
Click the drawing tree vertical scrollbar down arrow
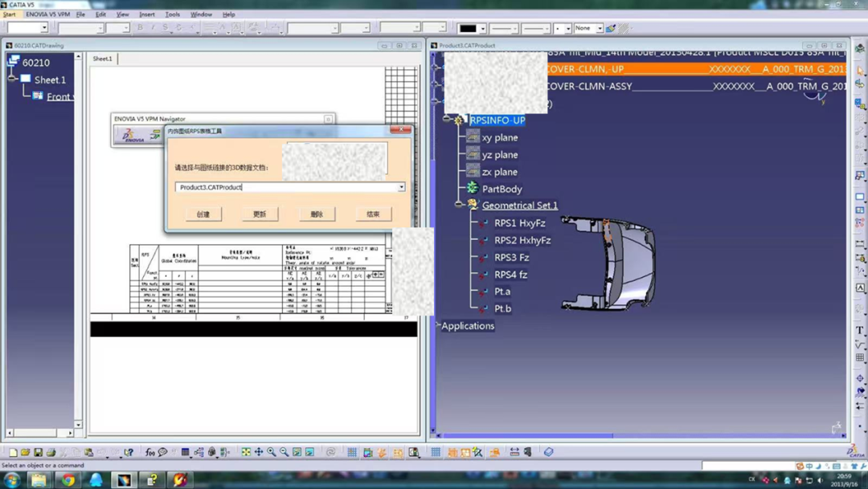(x=78, y=425)
